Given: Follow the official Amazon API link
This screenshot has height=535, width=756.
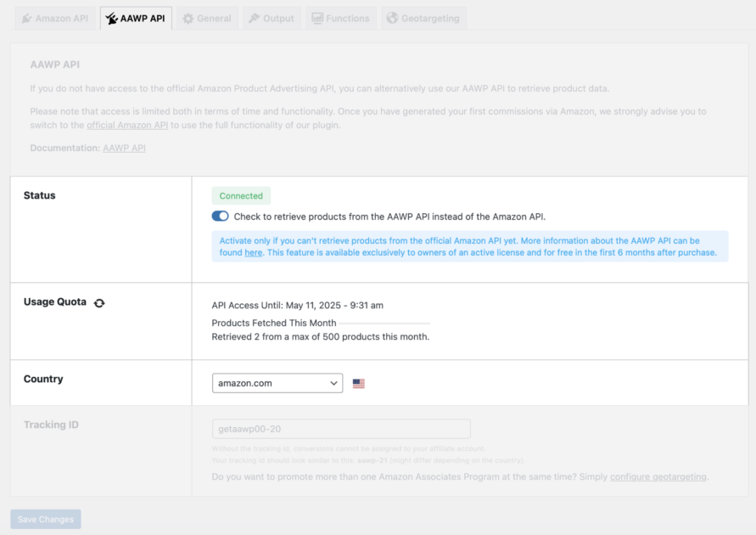Looking at the screenshot, I should pos(127,125).
